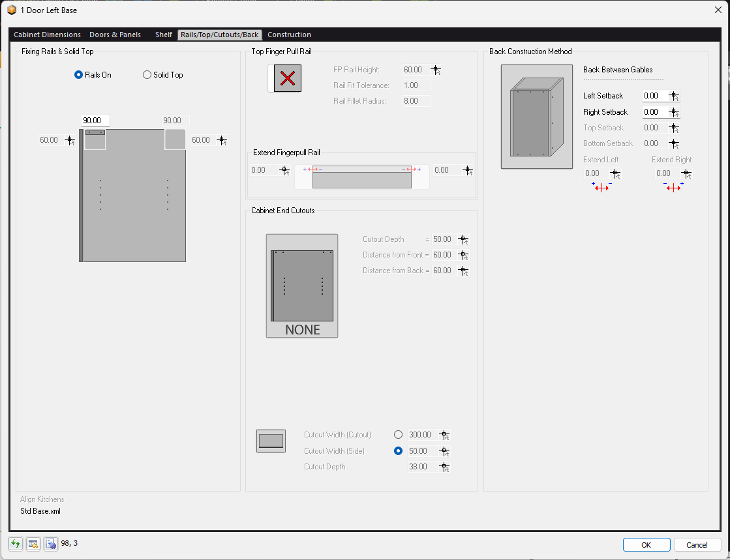The image size is (730, 560).
Task: Click picker icon beside Bottom Setback
Action: pos(674,143)
